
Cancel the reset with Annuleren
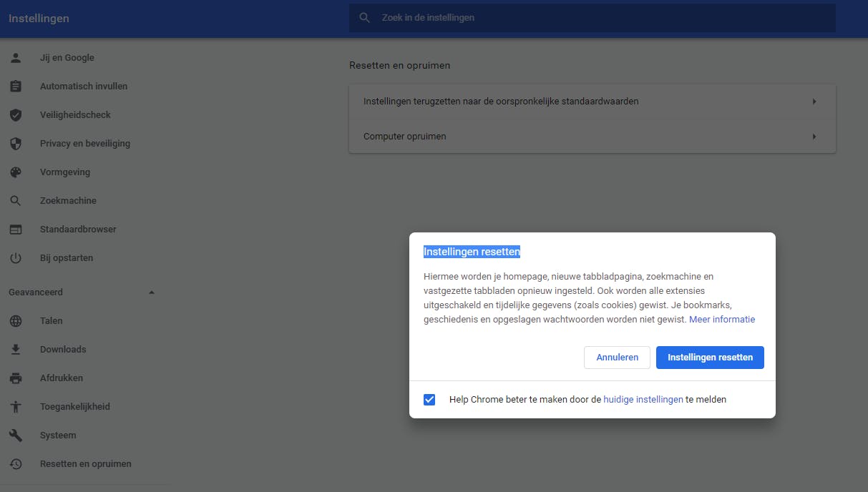coord(617,358)
